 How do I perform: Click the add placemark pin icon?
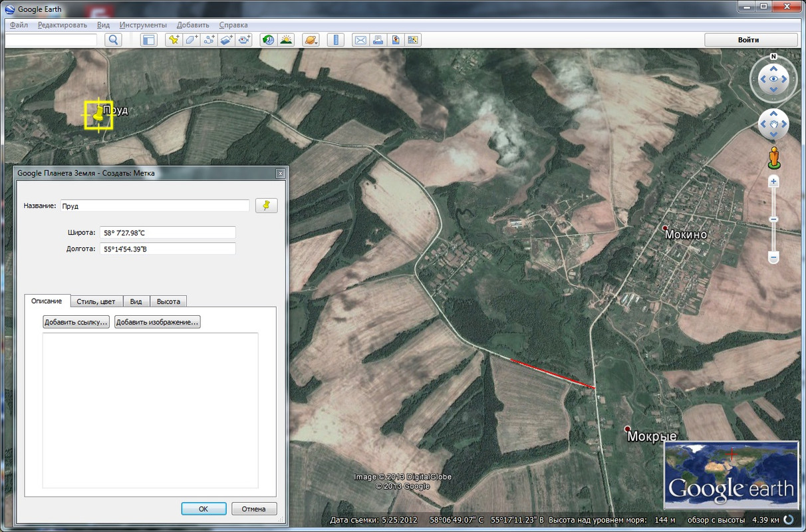[x=174, y=40]
